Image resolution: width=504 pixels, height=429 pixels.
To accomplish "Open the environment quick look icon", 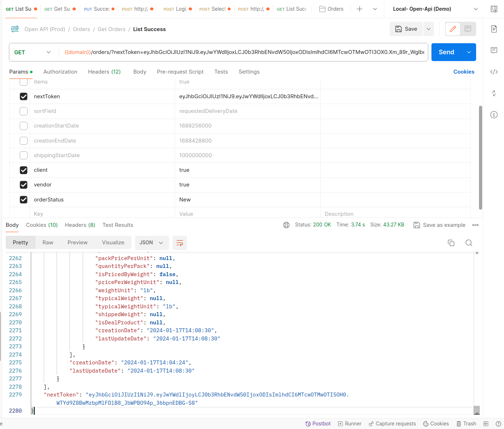I will [494, 9].
